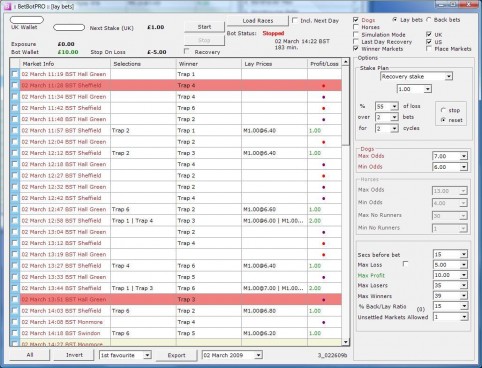This screenshot has width=482, height=368.
Task: Check the 11:57 Sheffield row checkbox
Action: [x=14, y=130]
